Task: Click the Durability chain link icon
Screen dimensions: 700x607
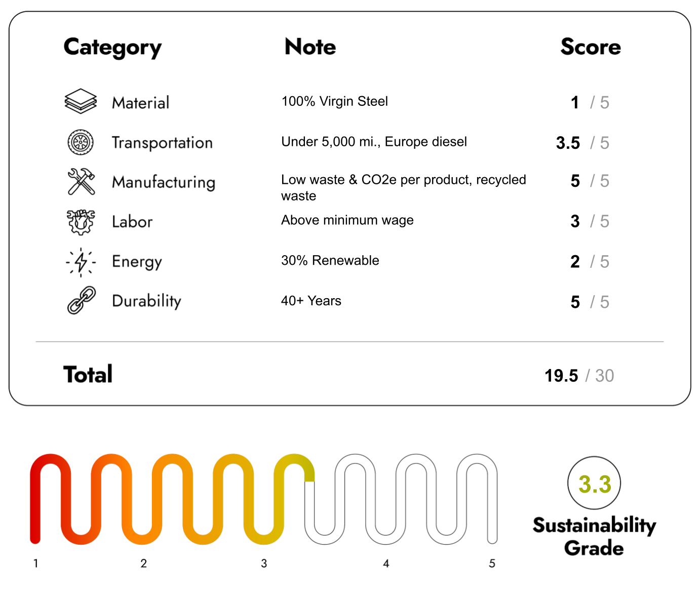Action: tap(81, 301)
